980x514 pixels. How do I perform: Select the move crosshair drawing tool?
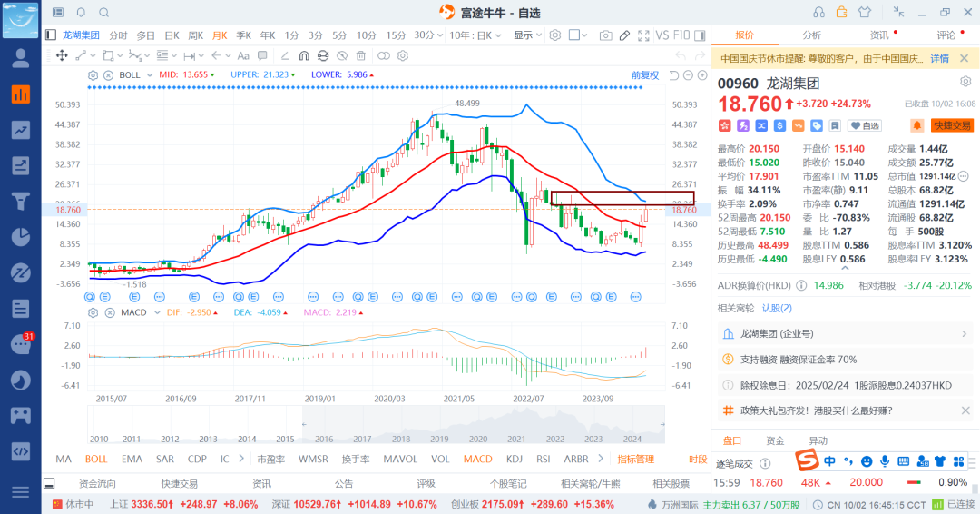pos(62,55)
